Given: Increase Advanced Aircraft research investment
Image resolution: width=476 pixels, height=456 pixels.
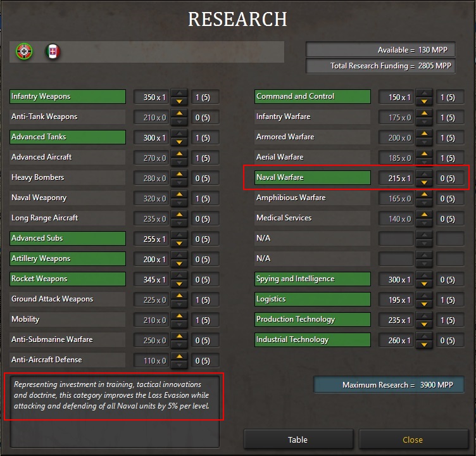Looking at the screenshot, I should tap(179, 154).
